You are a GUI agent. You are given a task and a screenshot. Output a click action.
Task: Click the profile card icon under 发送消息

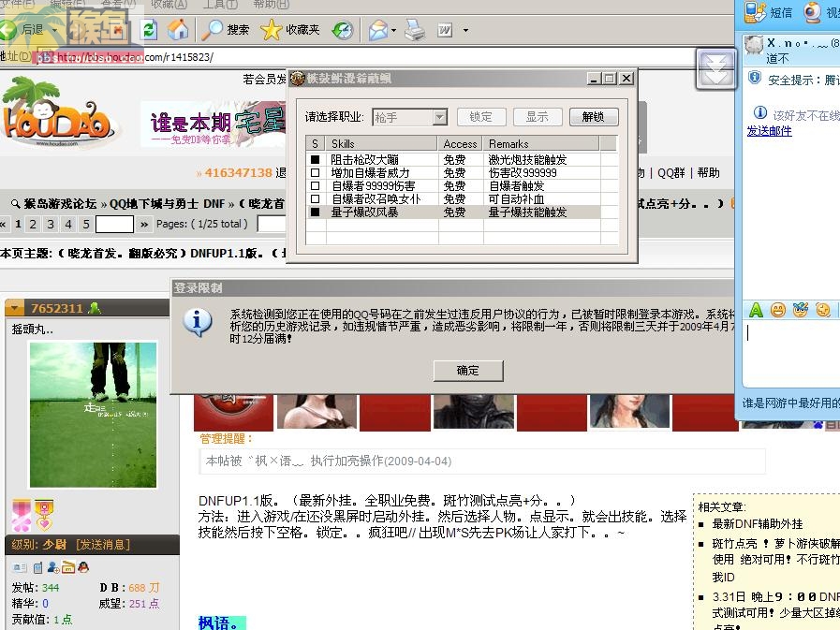click(20, 567)
